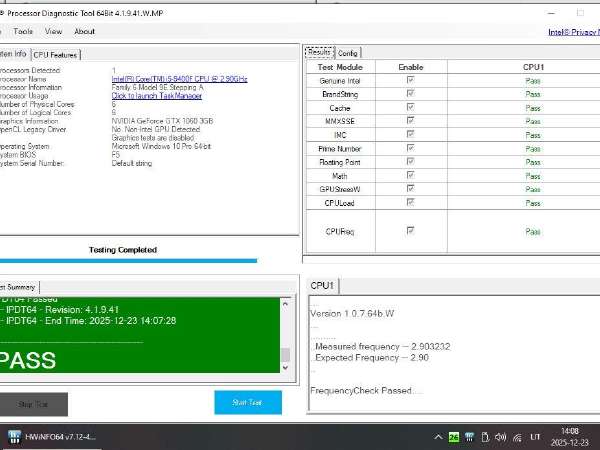Image resolution: width=600 pixels, height=450 pixels.
Task: Open the HWiNFO tray icon next to 26
Action: coord(468,437)
